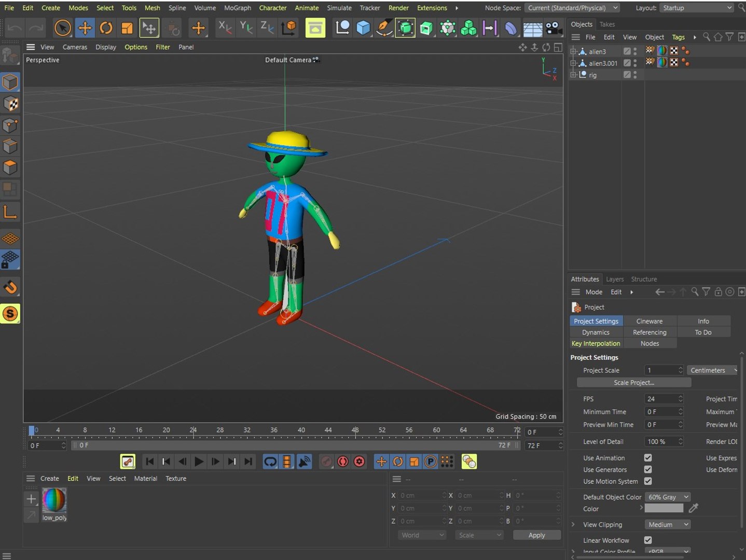Open the Dynamics tab
This screenshot has width=746, height=560.
tap(596, 332)
